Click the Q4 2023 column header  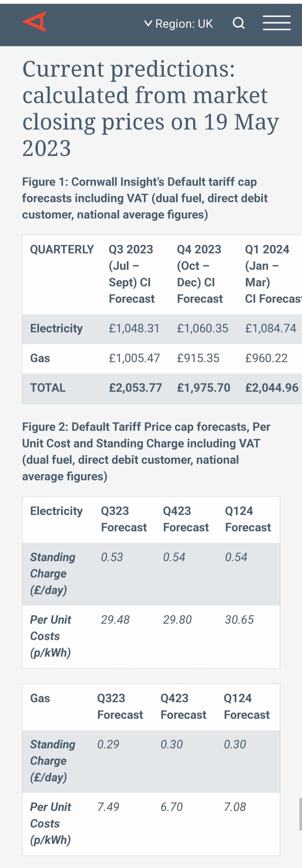point(200,274)
